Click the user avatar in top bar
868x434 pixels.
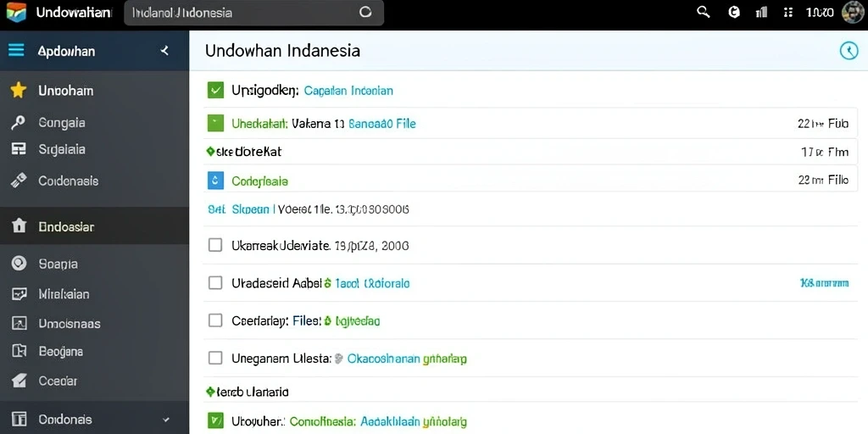tap(853, 12)
